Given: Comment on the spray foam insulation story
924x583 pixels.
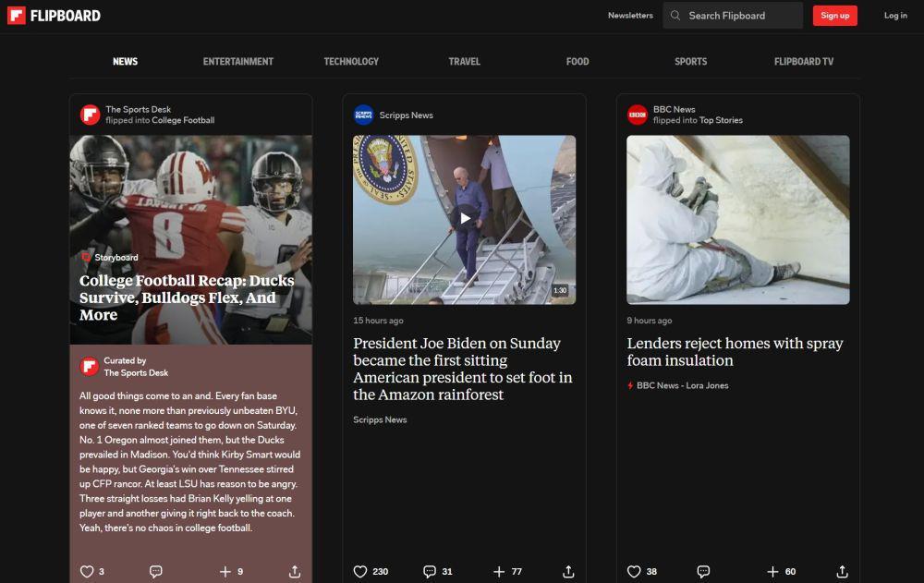Looking at the screenshot, I should pyautogui.click(x=703, y=571).
